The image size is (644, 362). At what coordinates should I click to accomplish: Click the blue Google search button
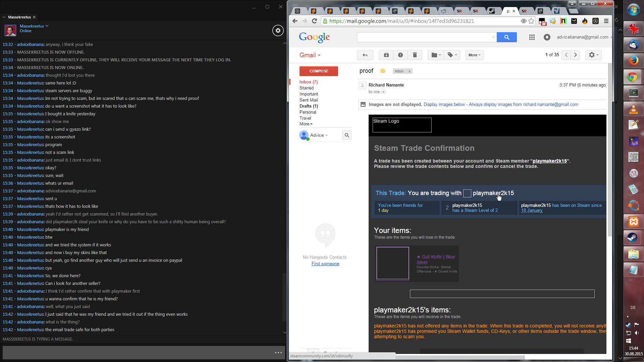coord(506,37)
